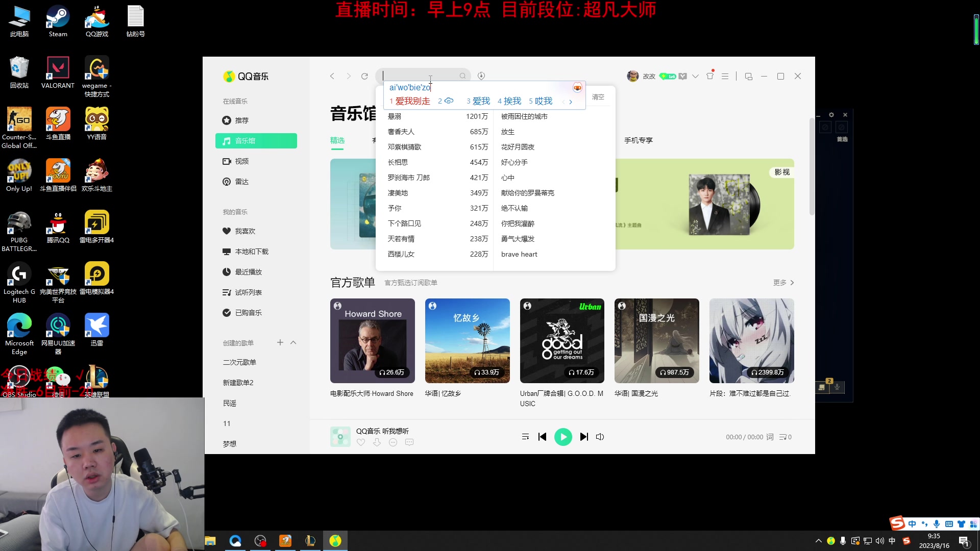Screen dimensions: 980x551
Task: Click 清空 to clear search history
Action: pyautogui.click(x=598, y=97)
